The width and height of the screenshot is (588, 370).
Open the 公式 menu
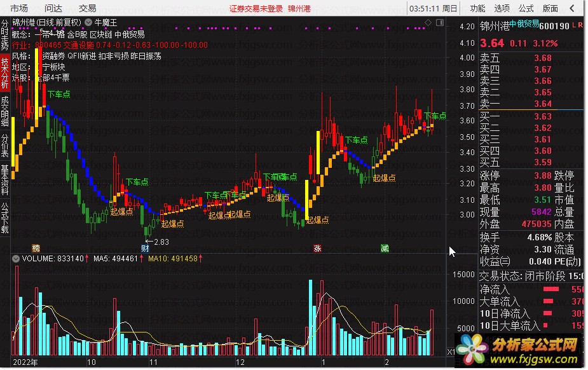coord(526,8)
